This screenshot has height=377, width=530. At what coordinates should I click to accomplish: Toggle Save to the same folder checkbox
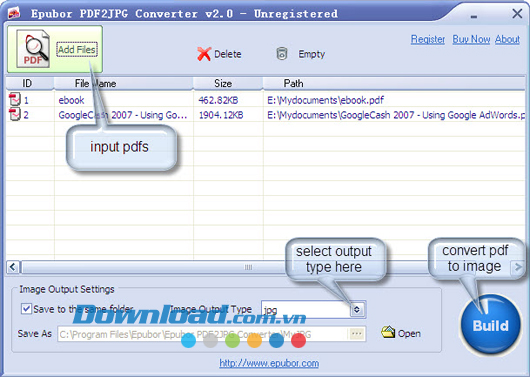[x=26, y=309]
